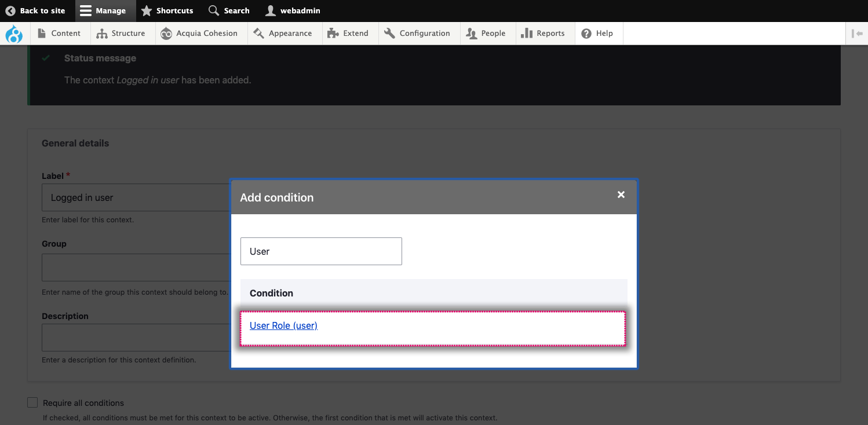Close the Add condition dialog

pyautogui.click(x=621, y=195)
